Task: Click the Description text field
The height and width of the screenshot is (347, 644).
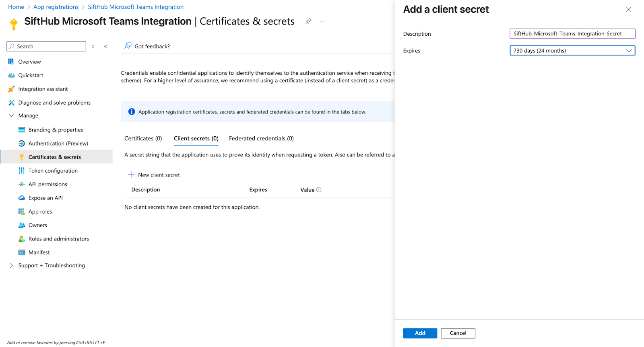Action: tap(572, 34)
